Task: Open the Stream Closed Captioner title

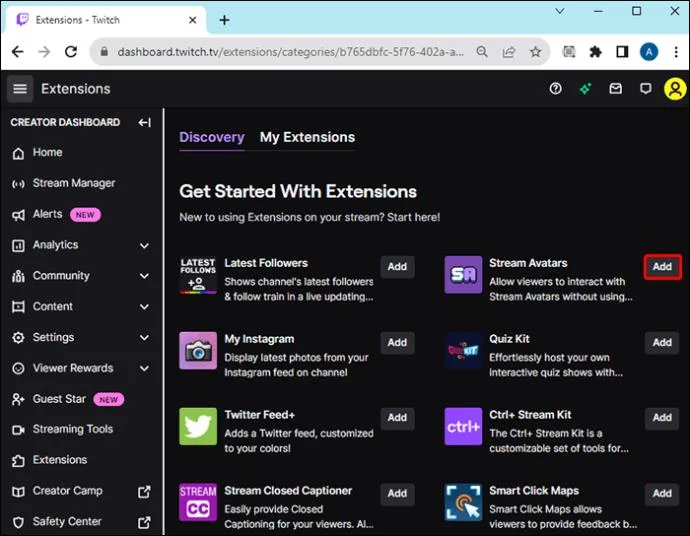Action: [288, 491]
